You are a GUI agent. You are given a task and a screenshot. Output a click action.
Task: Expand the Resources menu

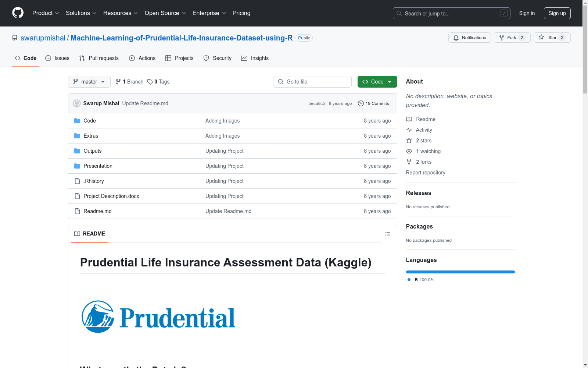[x=120, y=13]
